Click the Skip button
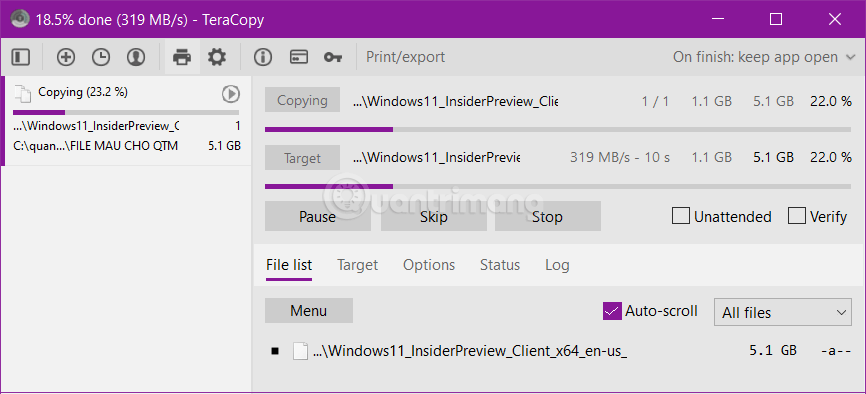The width and height of the screenshot is (866, 394). (434, 216)
